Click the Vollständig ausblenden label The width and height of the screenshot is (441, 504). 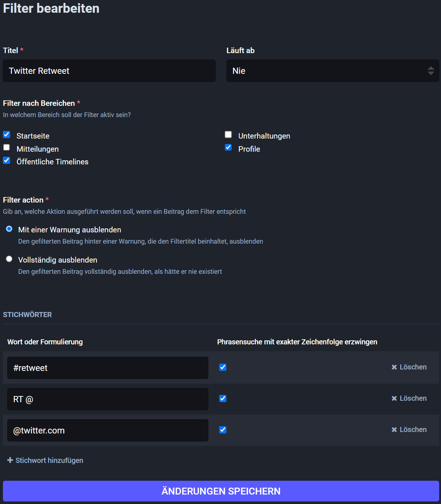[58, 260]
